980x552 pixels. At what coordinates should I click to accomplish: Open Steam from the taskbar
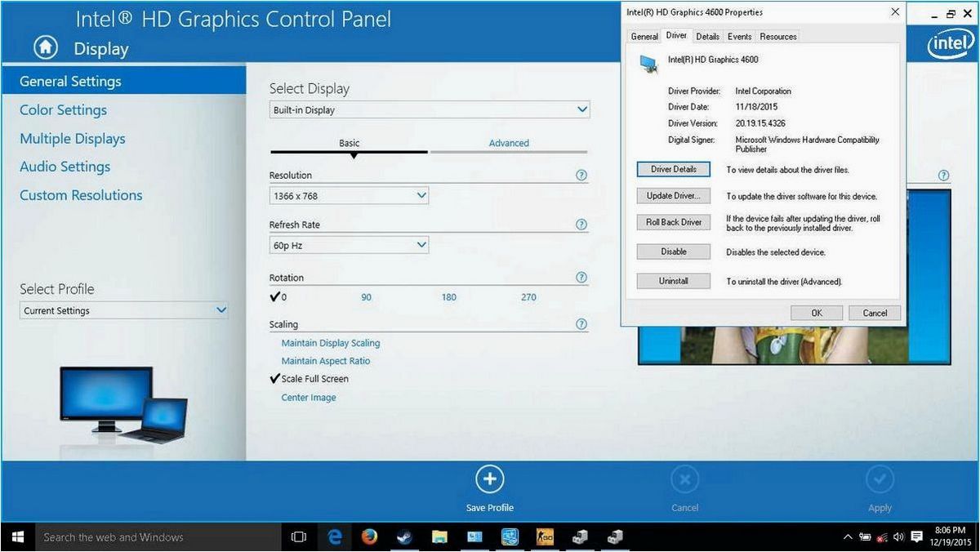(405, 537)
